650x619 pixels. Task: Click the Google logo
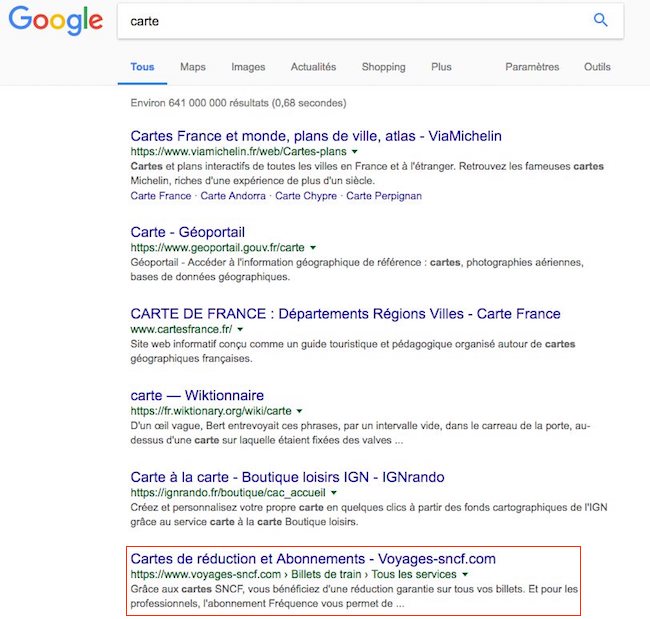click(x=56, y=21)
